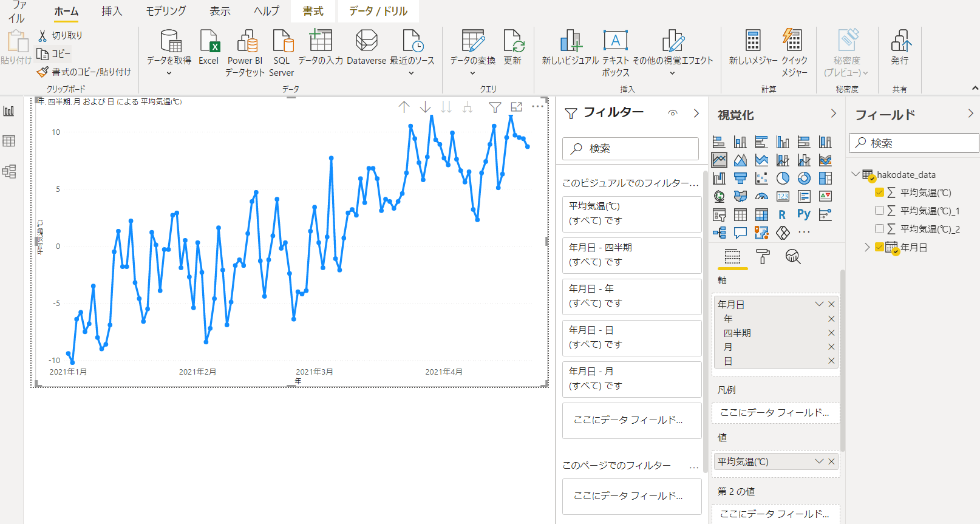980x524 pixels.
Task: Collapse the hakodate_data table
Action: (x=856, y=174)
